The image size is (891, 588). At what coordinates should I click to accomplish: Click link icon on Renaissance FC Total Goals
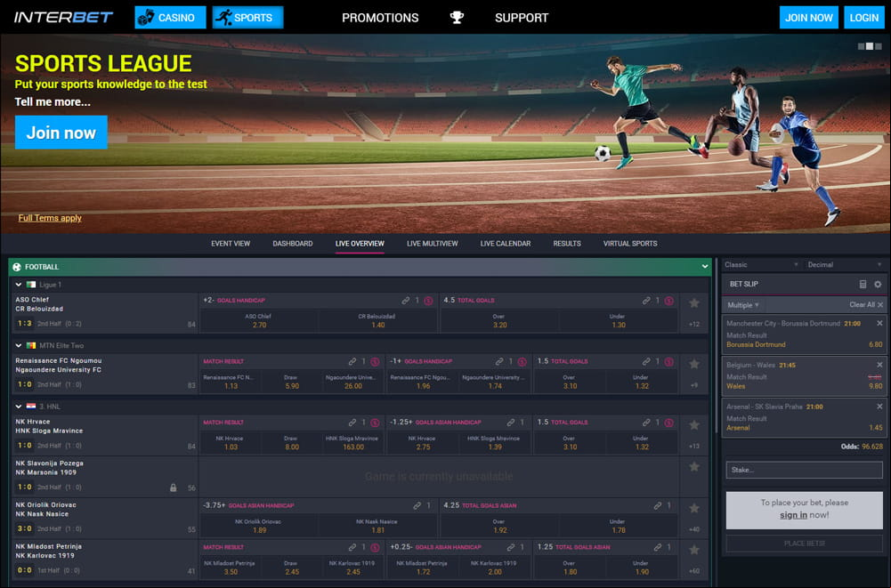tap(646, 361)
